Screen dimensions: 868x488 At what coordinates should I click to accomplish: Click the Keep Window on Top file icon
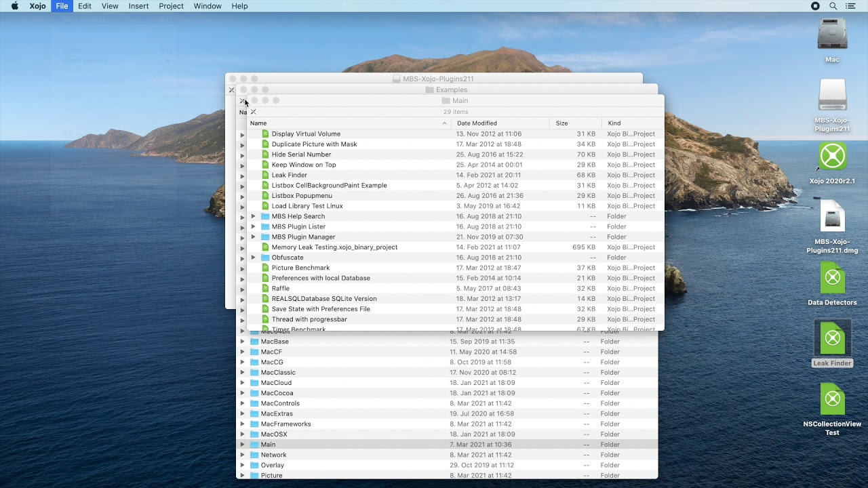pyautogui.click(x=266, y=165)
